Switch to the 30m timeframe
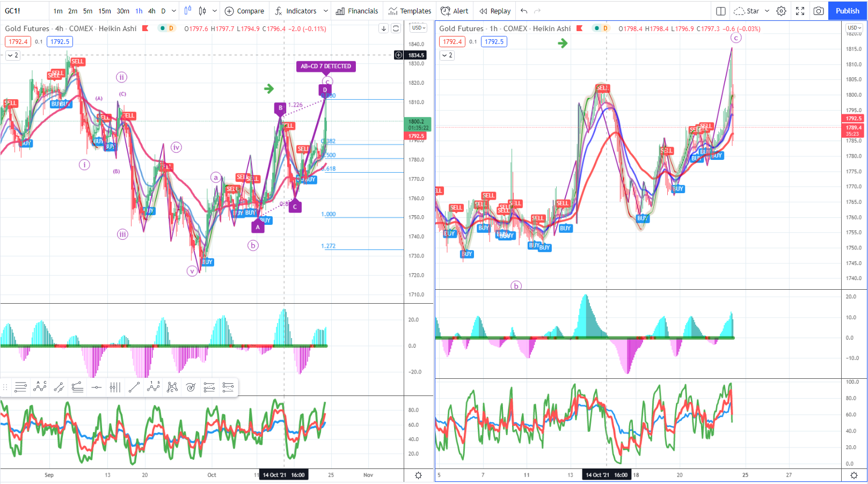 click(x=123, y=11)
